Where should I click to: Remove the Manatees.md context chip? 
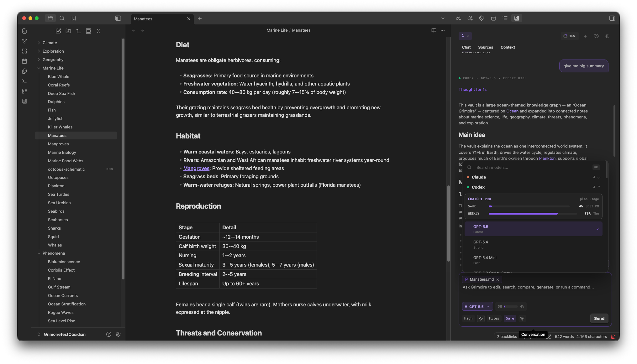pos(497,280)
